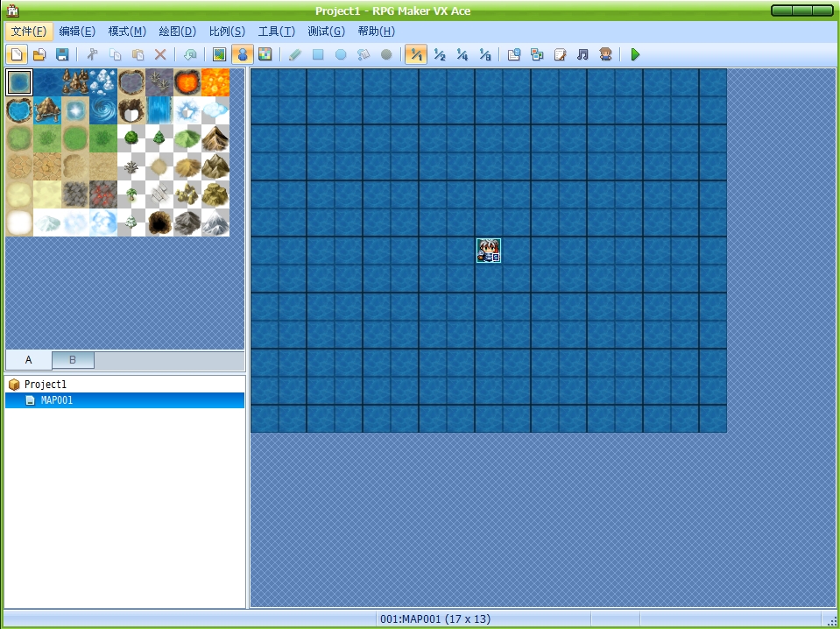Switch to tileset tab B
840x629 pixels.
pos(73,359)
